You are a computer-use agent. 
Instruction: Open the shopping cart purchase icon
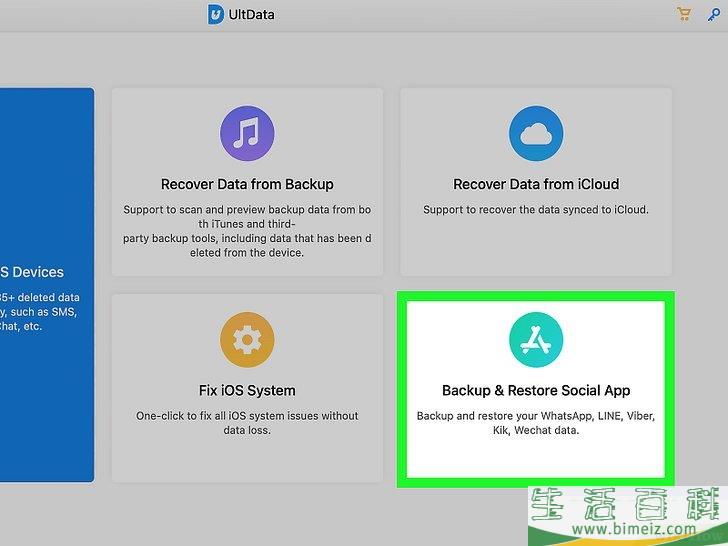point(683,14)
